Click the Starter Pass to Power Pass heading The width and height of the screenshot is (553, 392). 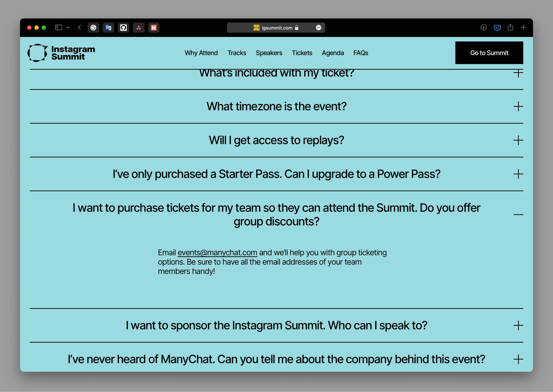tap(276, 174)
